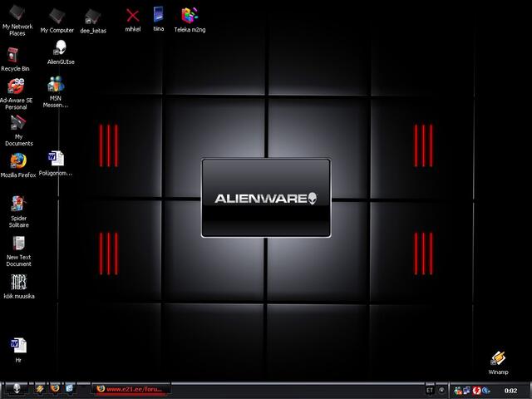Select the My Documents desktop icon
The image size is (532, 399).
coord(18,131)
